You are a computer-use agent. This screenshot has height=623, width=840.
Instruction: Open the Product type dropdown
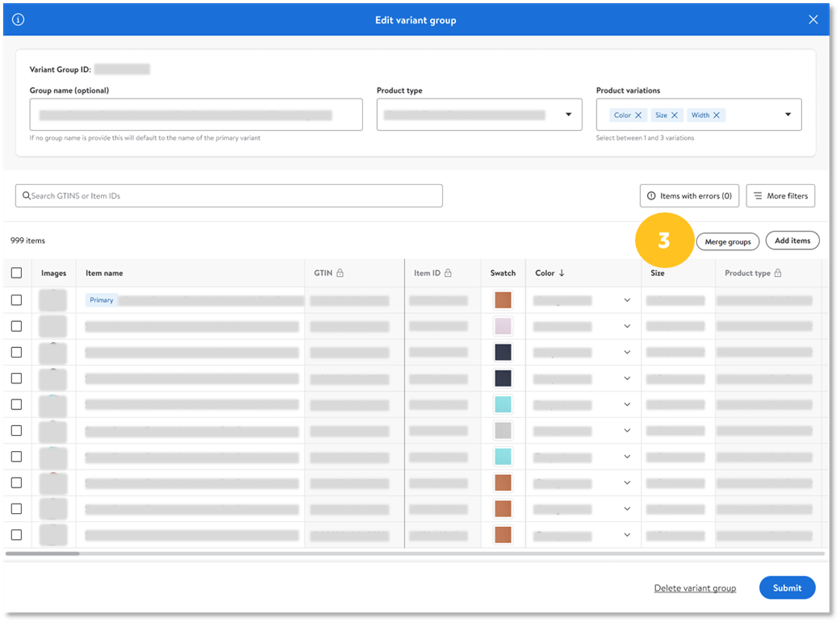pyautogui.click(x=568, y=115)
